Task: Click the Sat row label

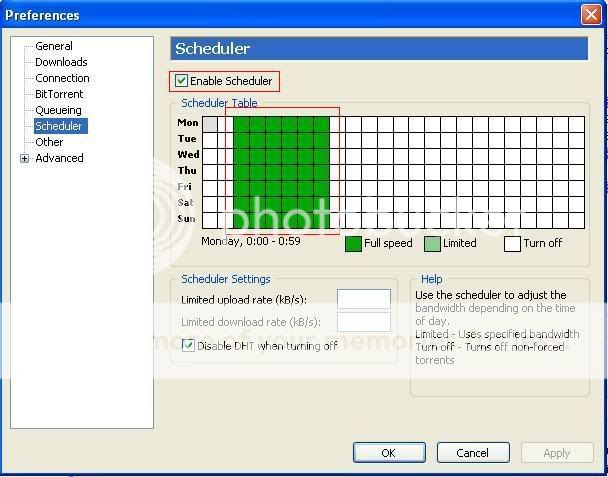Action: click(x=186, y=202)
